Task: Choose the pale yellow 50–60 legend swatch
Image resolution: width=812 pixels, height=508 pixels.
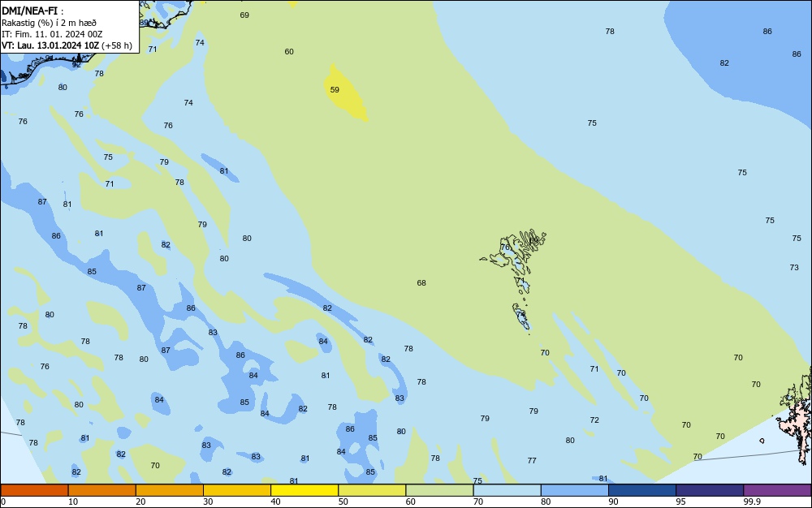Action: (x=372, y=490)
